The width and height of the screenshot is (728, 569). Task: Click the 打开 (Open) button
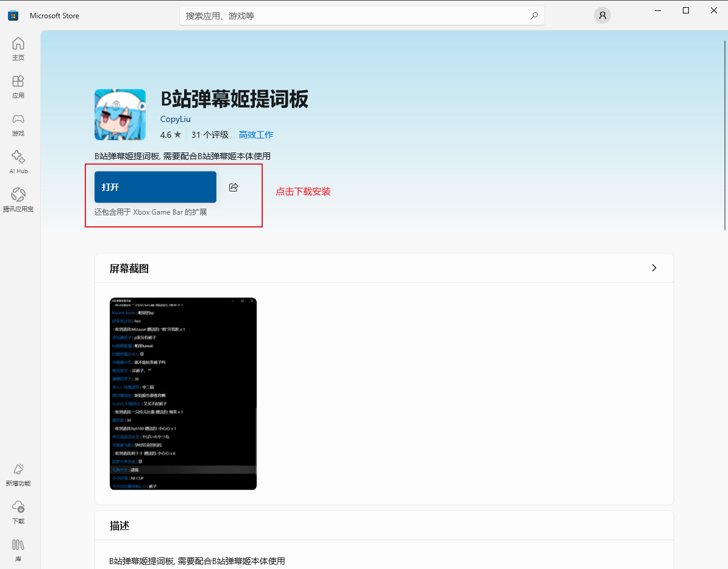[x=155, y=187]
